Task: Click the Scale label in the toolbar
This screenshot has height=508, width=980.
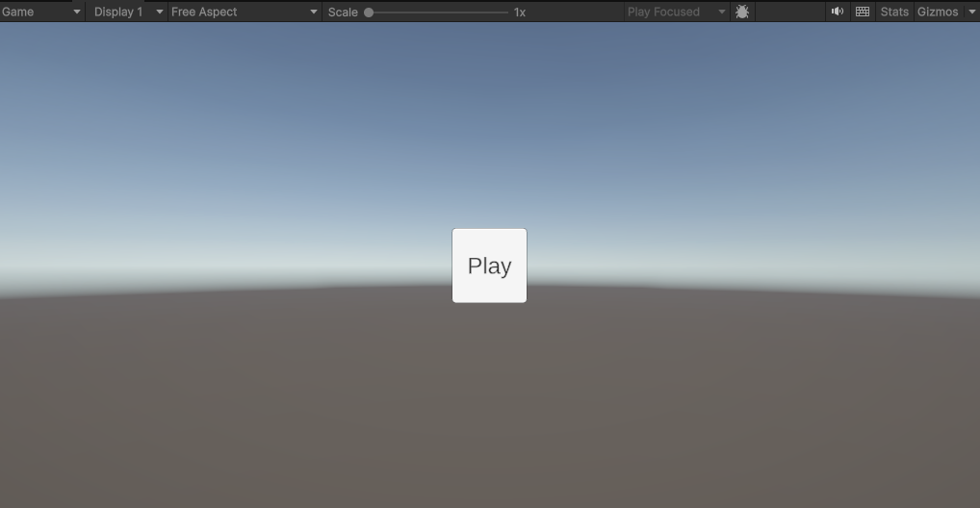Action: pos(343,13)
